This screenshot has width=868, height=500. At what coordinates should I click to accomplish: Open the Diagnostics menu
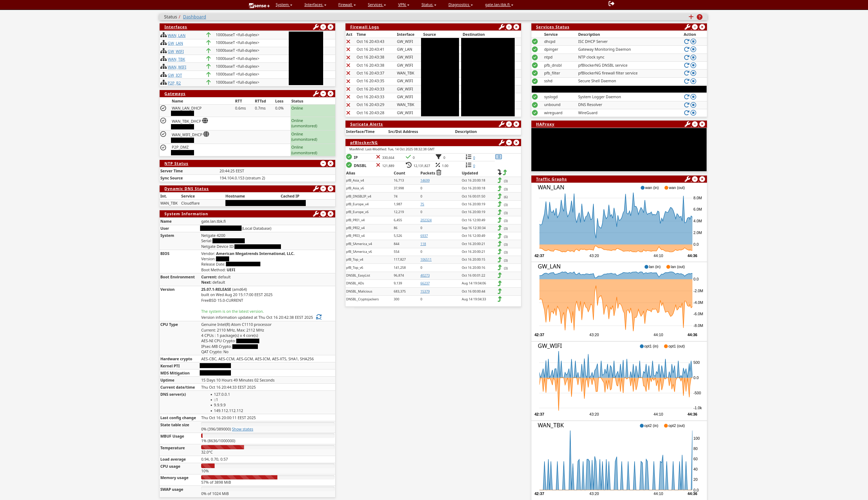[x=460, y=5]
